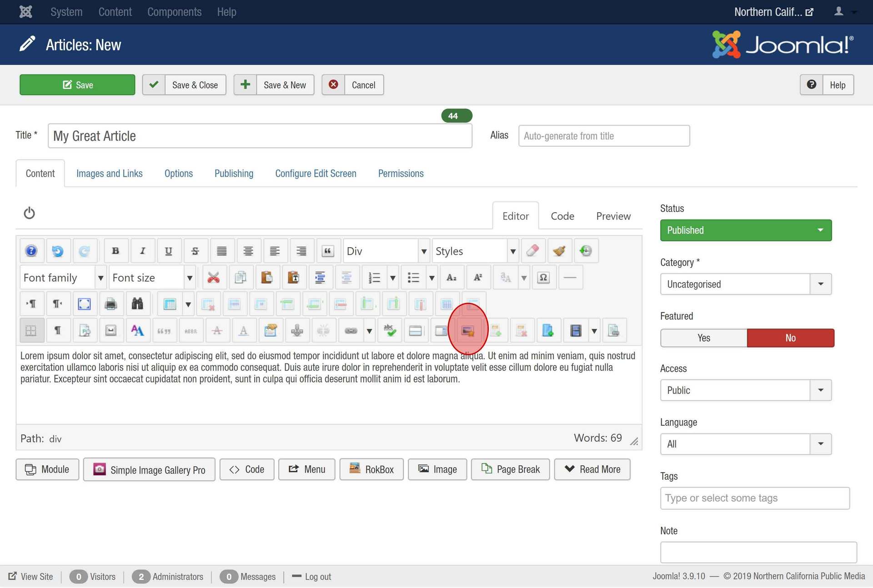Set Featured to Yes
This screenshot has height=588, width=873.
click(703, 338)
